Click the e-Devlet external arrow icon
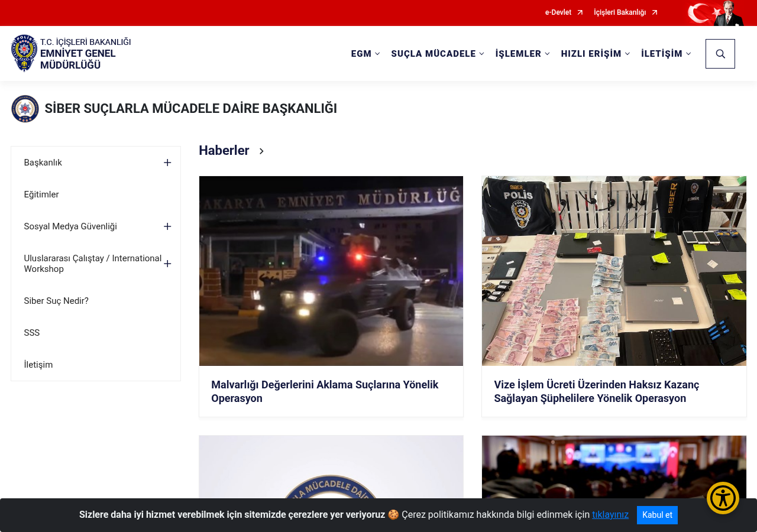This screenshot has height=532, width=757. point(580,12)
